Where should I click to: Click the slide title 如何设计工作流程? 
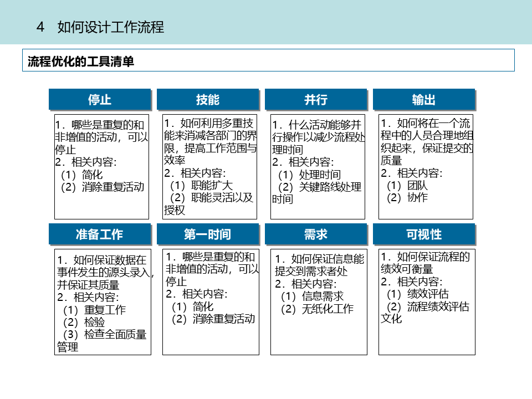[111, 27]
